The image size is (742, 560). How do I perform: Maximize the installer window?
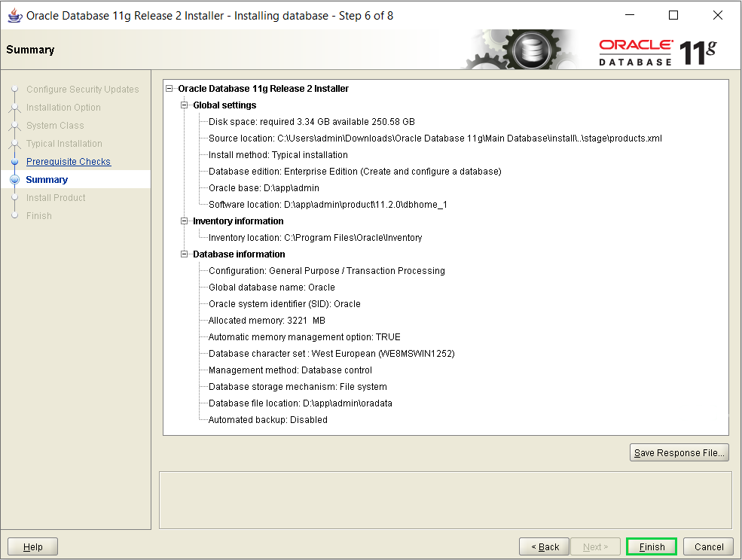[673, 15]
